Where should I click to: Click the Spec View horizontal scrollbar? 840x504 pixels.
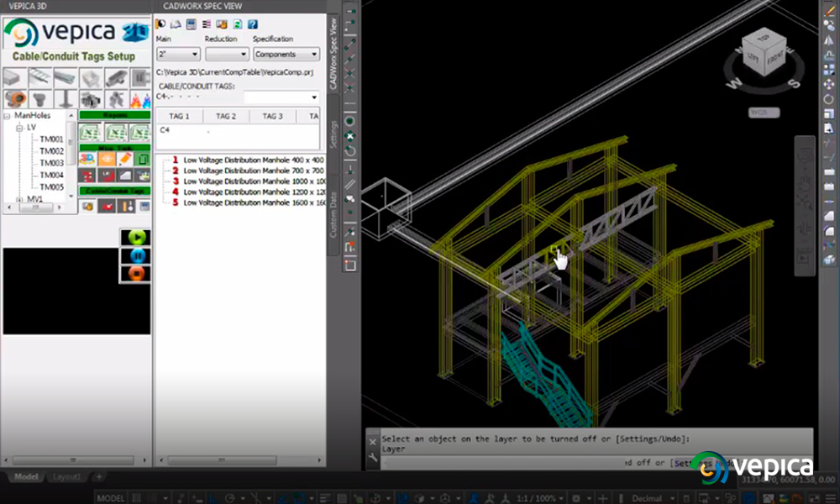(x=239, y=460)
